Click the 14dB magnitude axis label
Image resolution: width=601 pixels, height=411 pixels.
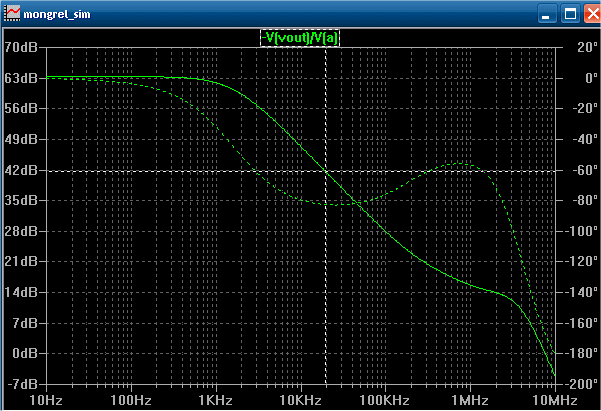pyautogui.click(x=21, y=292)
